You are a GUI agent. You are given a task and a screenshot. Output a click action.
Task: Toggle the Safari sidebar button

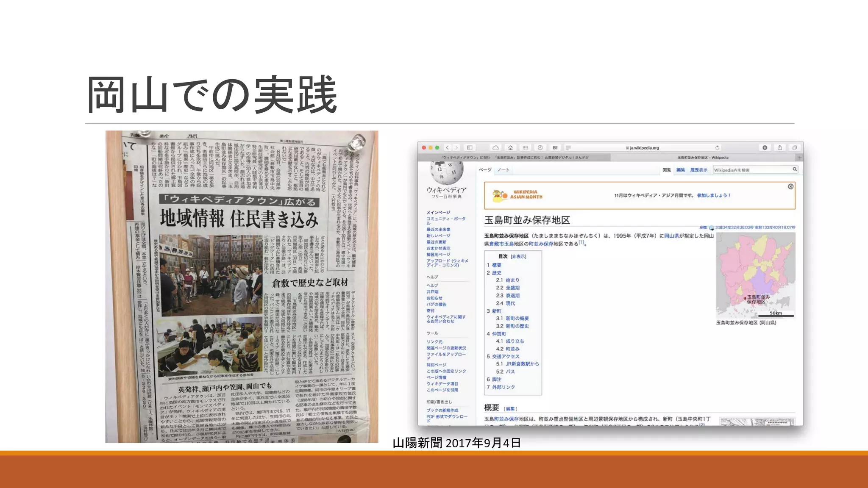[470, 147]
